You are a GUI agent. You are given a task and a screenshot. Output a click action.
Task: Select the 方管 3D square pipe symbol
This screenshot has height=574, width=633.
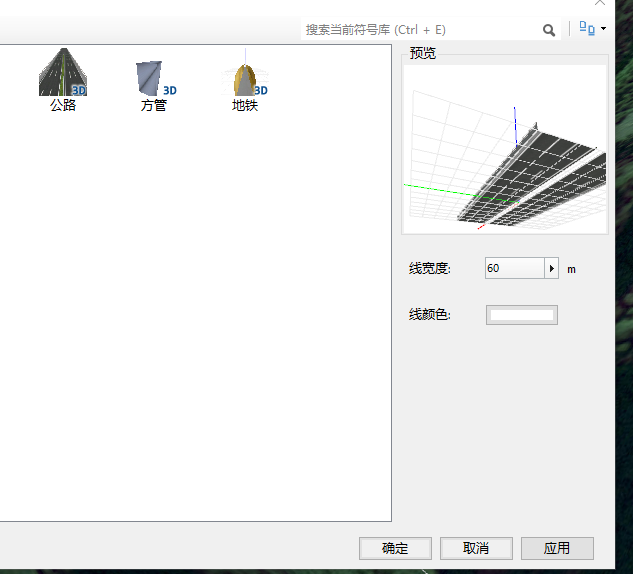pyautogui.click(x=155, y=86)
